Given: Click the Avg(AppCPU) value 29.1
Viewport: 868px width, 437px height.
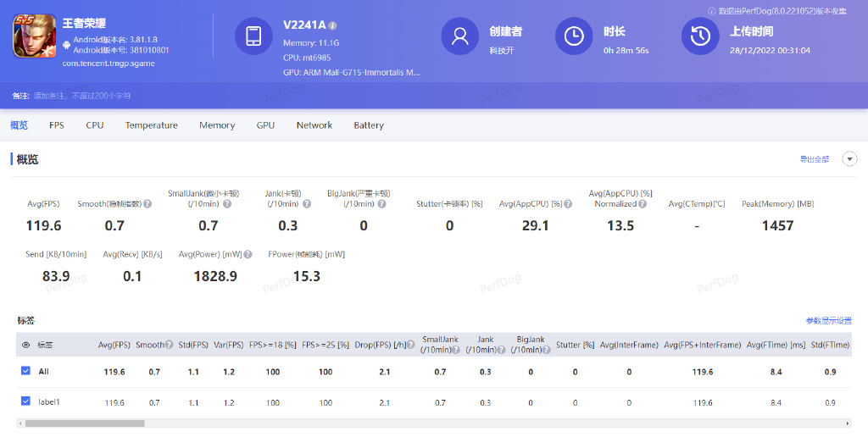Looking at the screenshot, I should coord(536,225).
